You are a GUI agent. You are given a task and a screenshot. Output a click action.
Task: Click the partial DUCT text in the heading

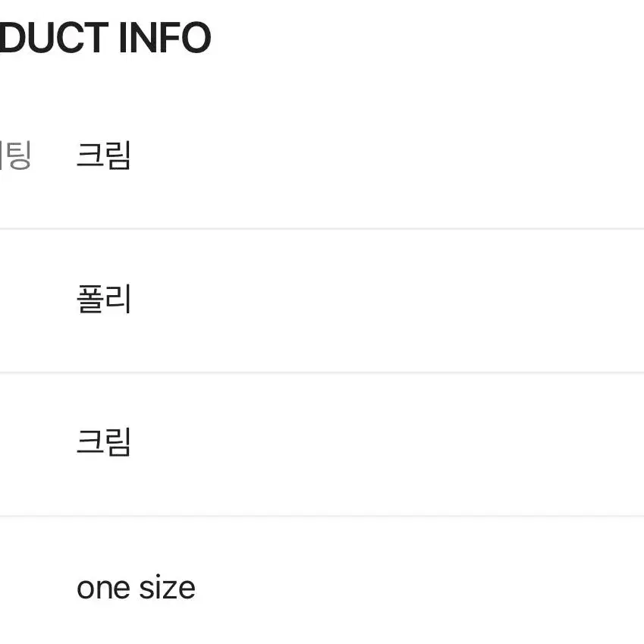point(54,38)
